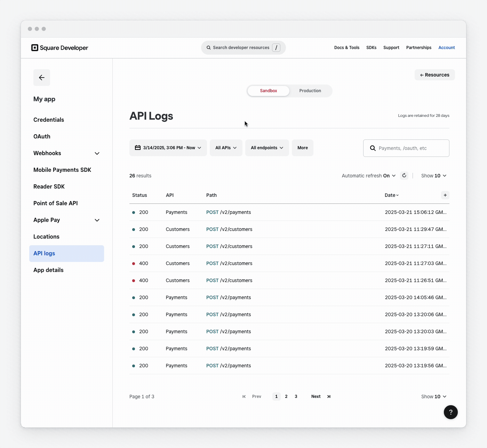Open App details in the sidebar
487x448 pixels.
point(48,270)
